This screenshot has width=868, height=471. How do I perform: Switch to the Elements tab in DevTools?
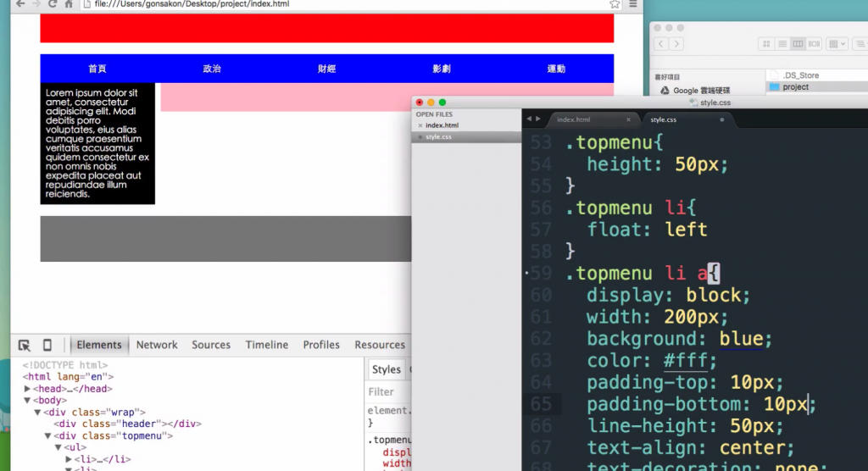(99, 345)
